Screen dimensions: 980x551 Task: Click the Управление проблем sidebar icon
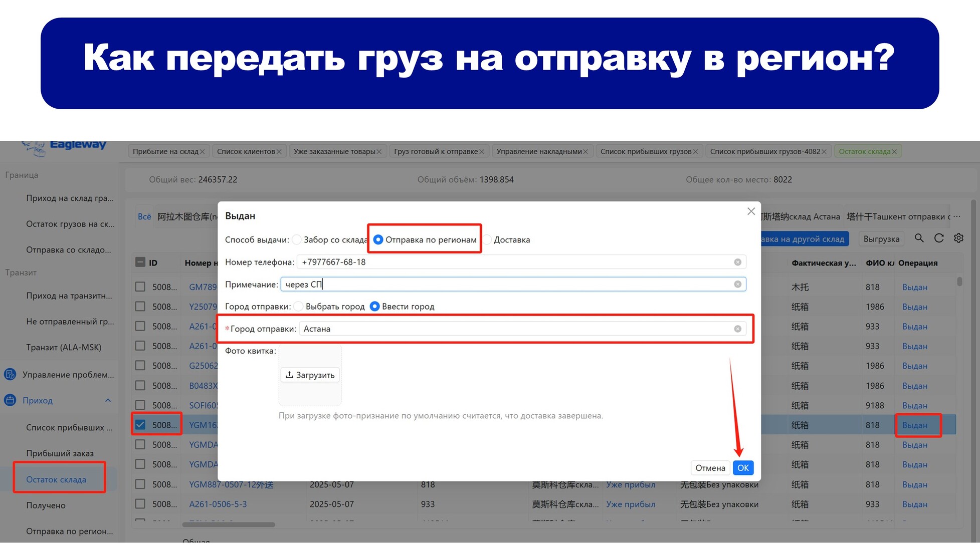pos(10,374)
